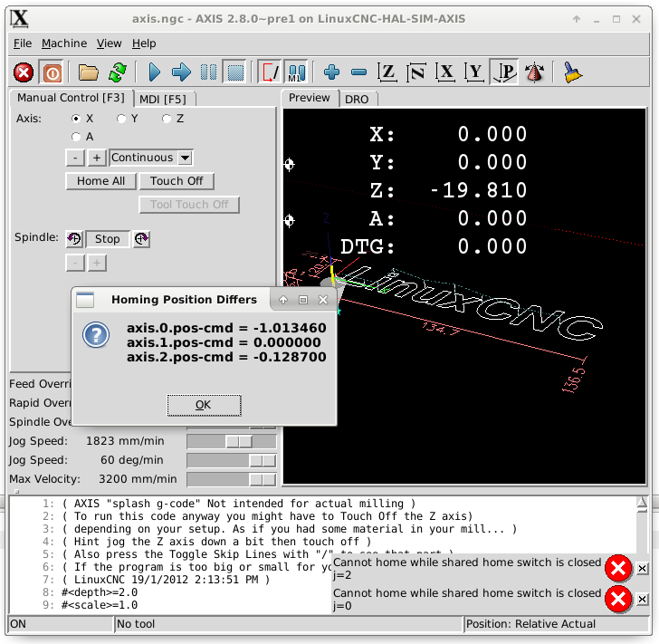Click the G-code listing scrollbar up arrow

click(642, 502)
